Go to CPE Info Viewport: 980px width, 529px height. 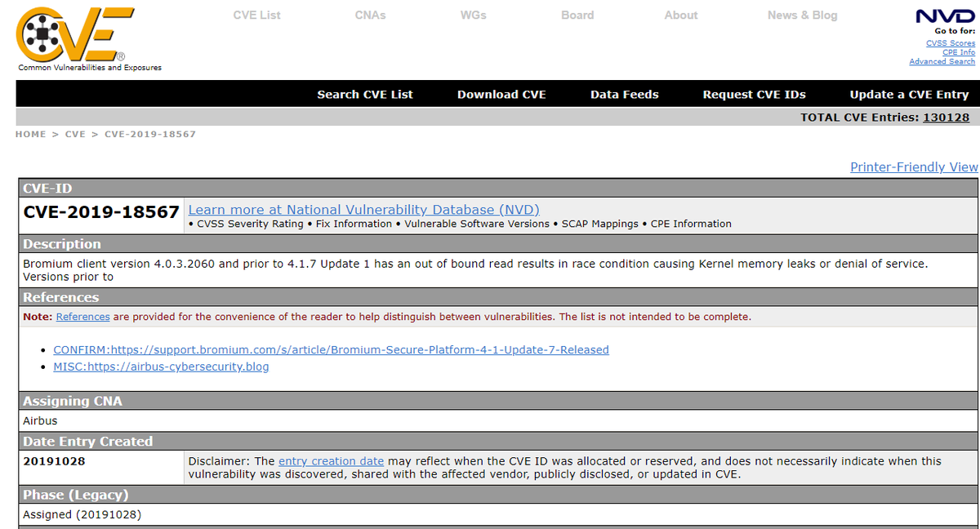pos(959,52)
